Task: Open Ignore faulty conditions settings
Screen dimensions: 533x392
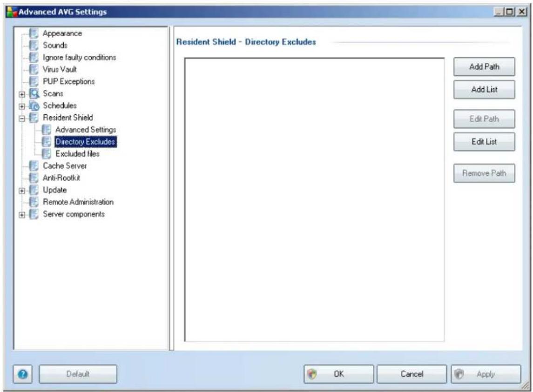Action: [x=79, y=57]
